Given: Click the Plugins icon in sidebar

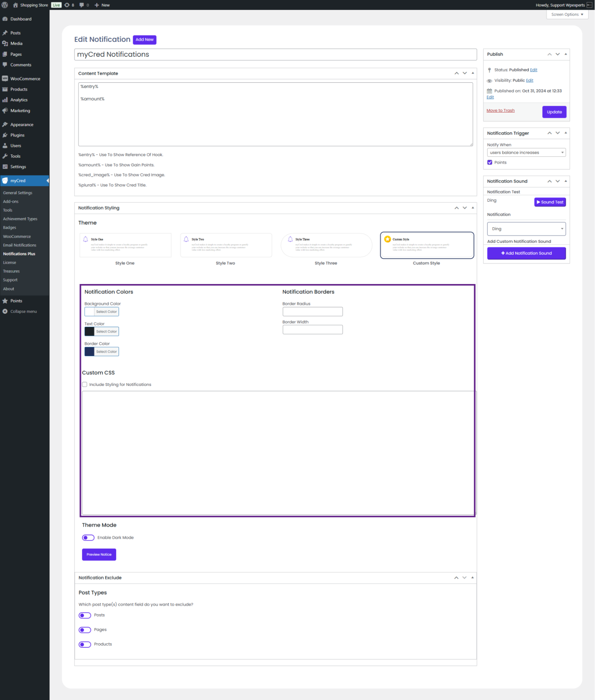Looking at the screenshot, I should point(5,135).
